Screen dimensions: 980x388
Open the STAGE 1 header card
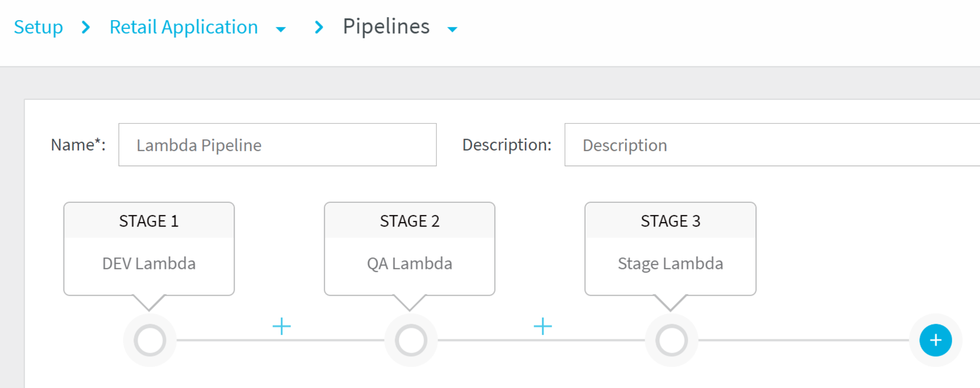point(149,220)
